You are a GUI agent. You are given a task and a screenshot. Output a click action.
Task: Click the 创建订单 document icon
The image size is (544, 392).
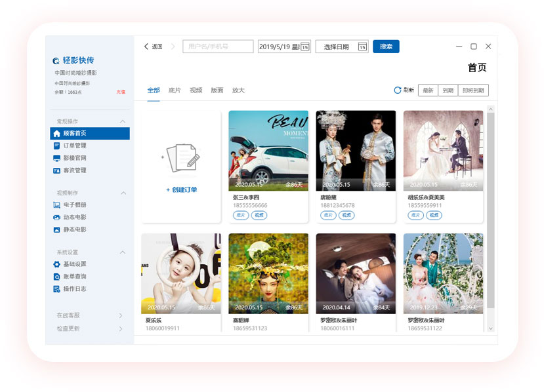pos(182,158)
